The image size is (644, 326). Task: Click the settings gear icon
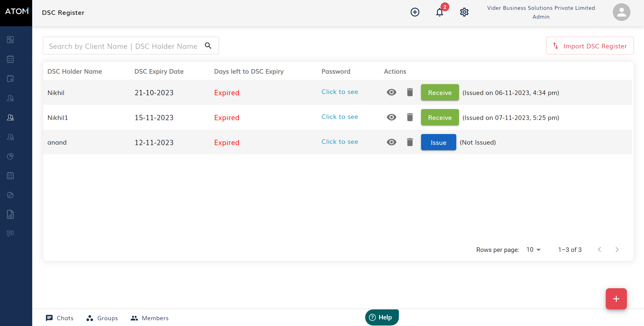464,12
